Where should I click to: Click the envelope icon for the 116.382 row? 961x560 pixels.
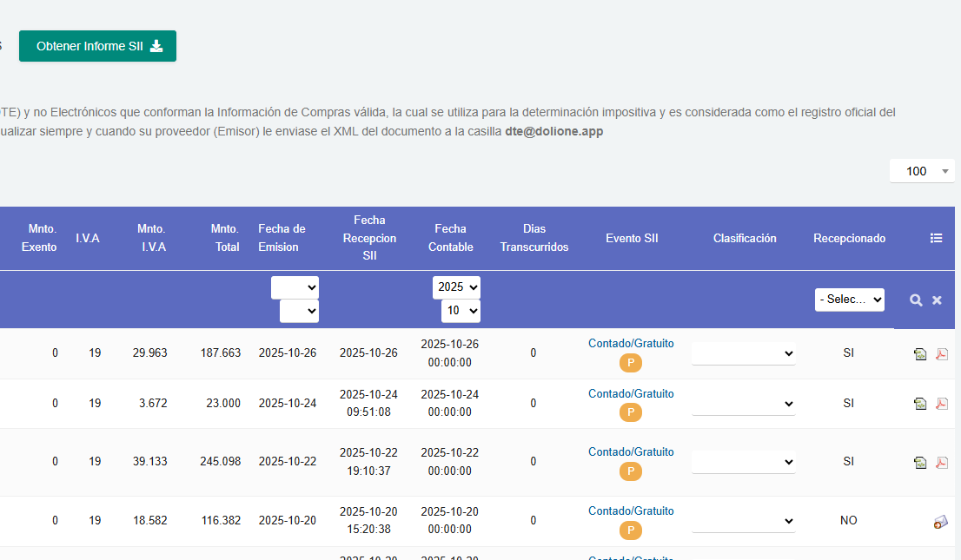(940, 521)
